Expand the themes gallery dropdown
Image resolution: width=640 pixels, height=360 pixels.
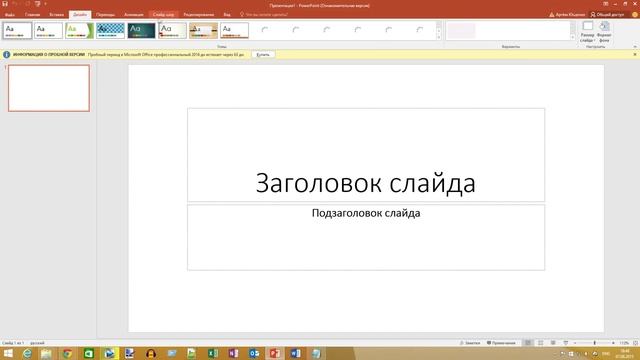tap(439, 37)
